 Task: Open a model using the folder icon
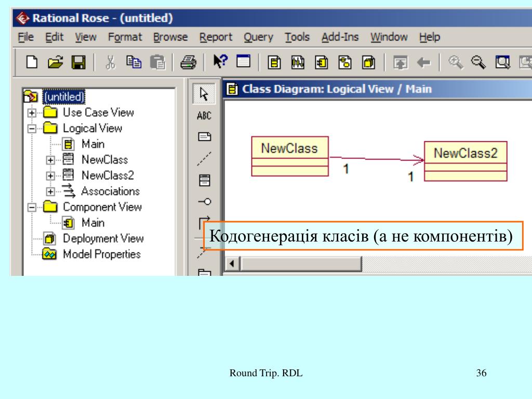tap(55, 62)
